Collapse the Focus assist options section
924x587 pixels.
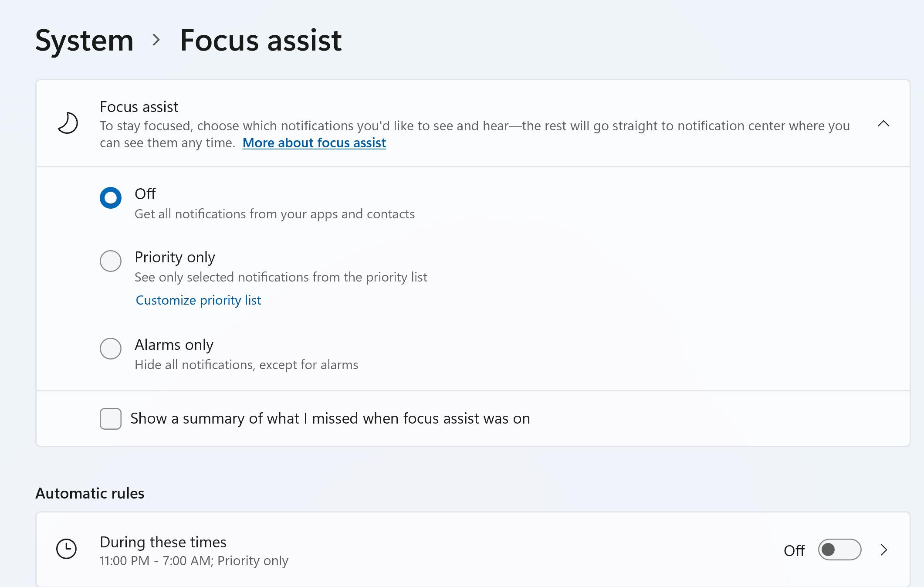[883, 124]
